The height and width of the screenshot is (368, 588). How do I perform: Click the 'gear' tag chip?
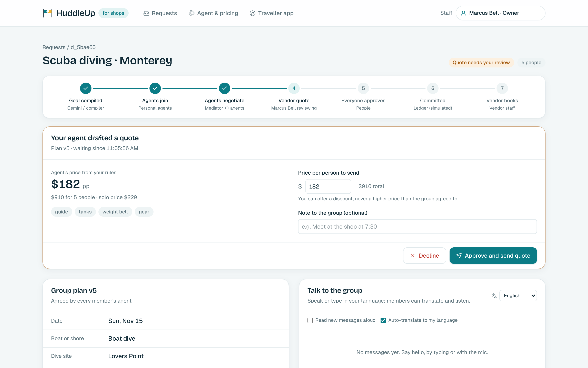[144, 212]
